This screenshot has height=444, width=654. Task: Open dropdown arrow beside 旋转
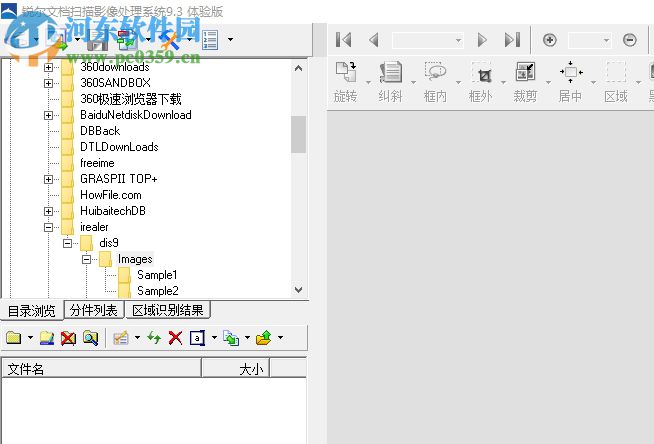click(368, 83)
